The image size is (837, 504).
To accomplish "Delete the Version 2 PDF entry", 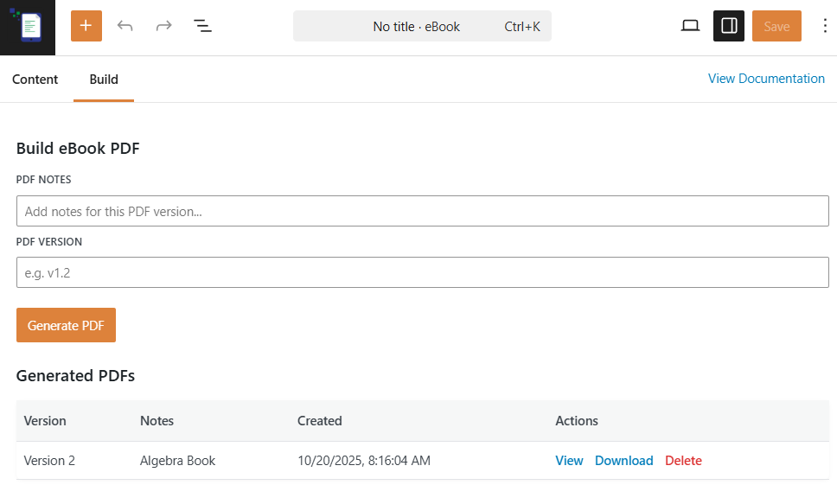I will (683, 461).
